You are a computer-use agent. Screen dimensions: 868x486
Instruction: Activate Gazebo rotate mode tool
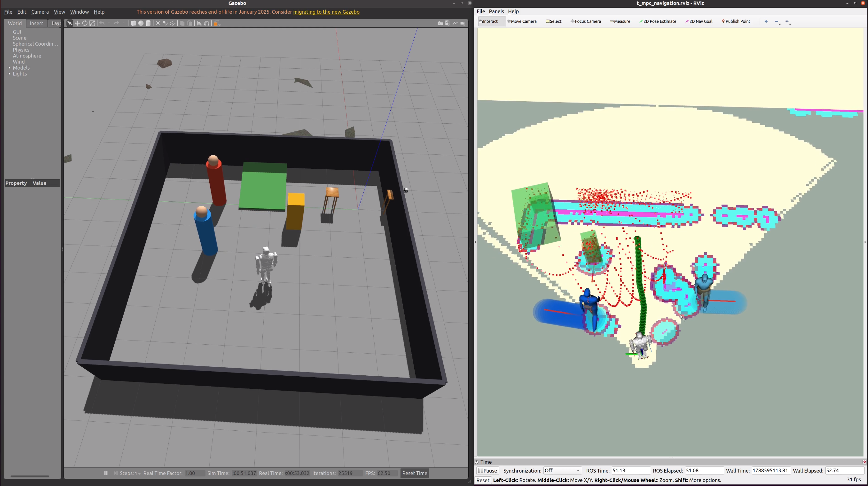(x=85, y=23)
